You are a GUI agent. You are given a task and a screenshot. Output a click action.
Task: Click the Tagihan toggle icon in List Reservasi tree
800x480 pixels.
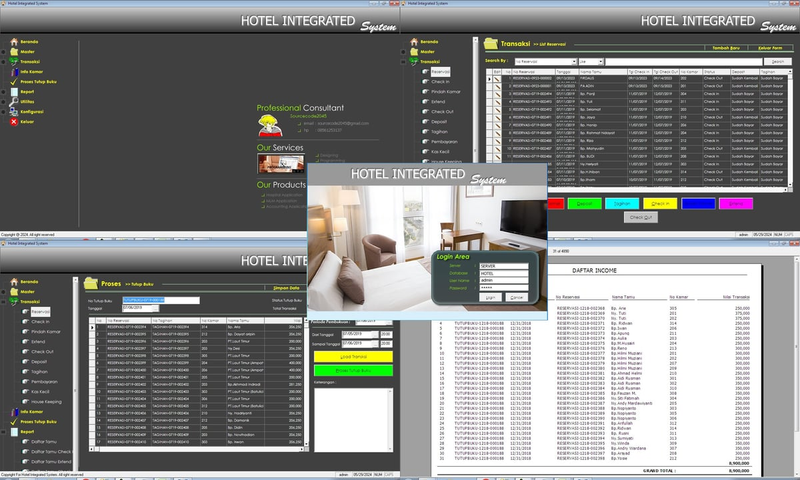tap(425, 132)
